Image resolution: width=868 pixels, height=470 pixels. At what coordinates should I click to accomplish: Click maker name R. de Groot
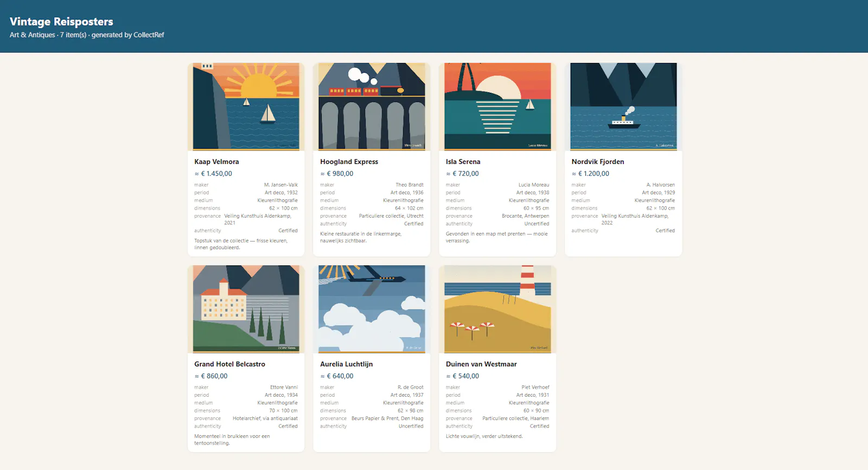(411, 388)
